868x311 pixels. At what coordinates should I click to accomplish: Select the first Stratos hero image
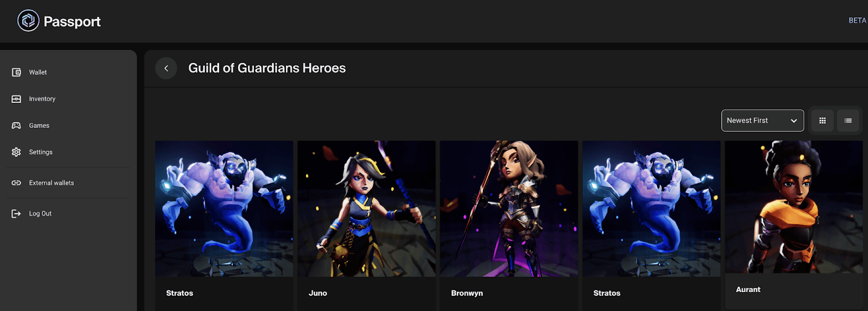point(224,209)
